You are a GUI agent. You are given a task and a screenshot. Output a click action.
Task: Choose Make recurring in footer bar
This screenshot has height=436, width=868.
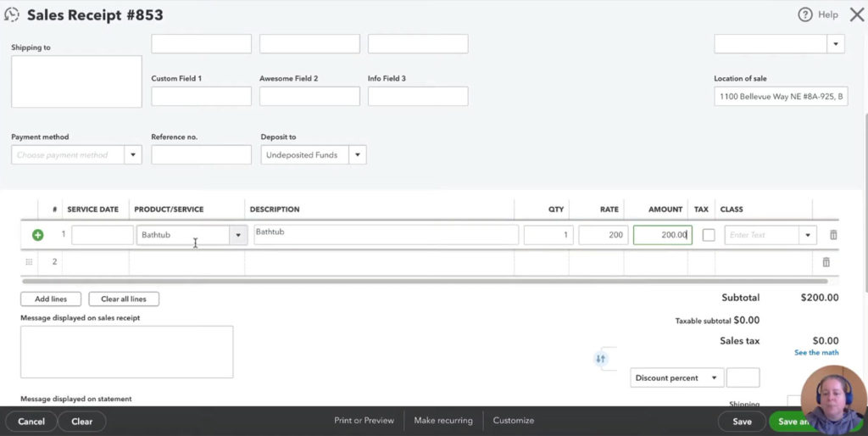click(x=443, y=421)
